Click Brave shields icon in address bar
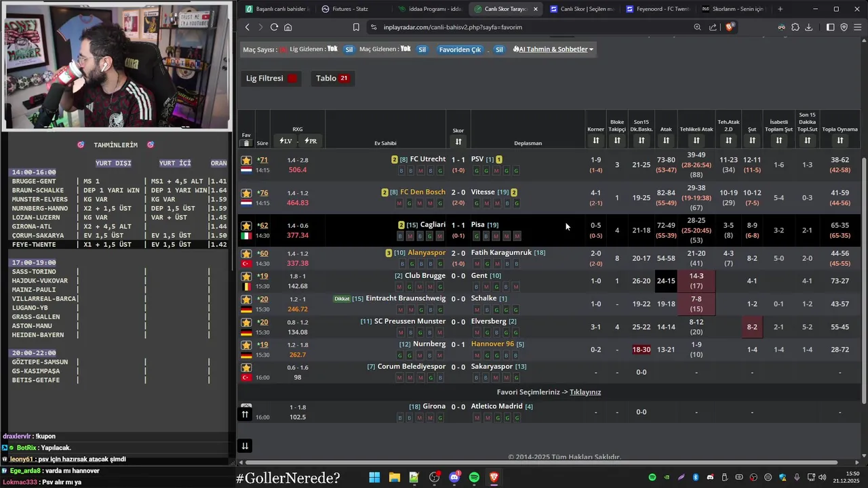The height and width of the screenshot is (488, 868). [x=730, y=27]
